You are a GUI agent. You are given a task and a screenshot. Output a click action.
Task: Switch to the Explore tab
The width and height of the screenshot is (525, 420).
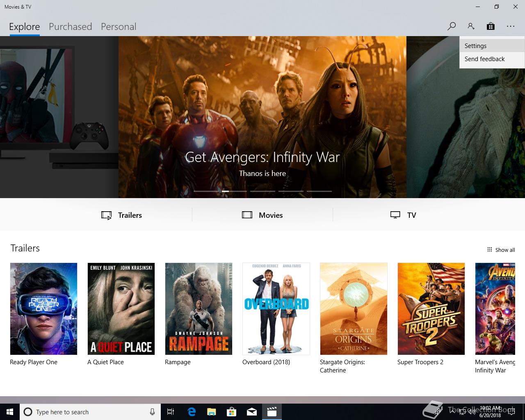[25, 27]
